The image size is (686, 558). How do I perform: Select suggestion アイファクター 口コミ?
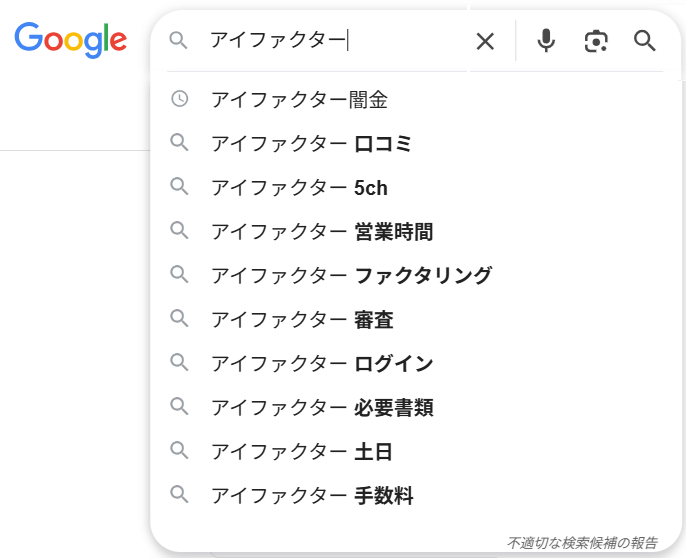coord(311,143)
